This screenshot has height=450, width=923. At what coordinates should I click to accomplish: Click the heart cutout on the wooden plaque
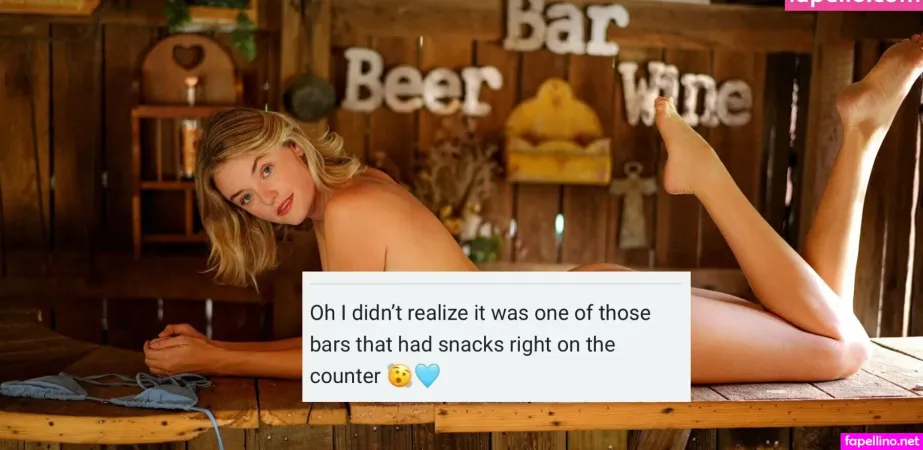188,57
